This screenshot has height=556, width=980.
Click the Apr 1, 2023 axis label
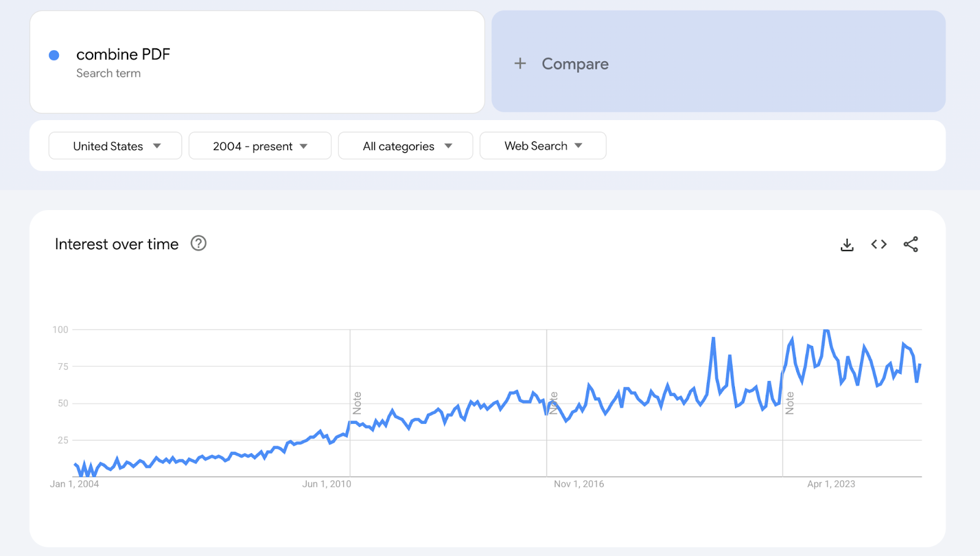[x=831, y=484]
